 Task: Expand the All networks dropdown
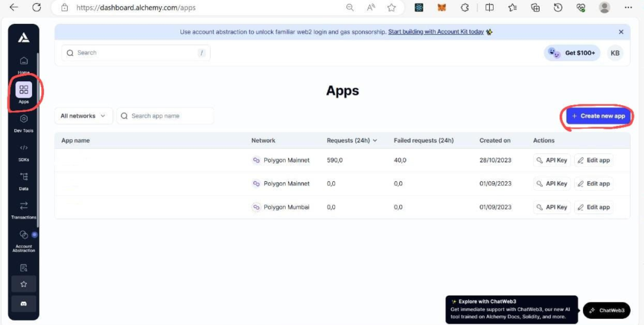pos(84,116)
